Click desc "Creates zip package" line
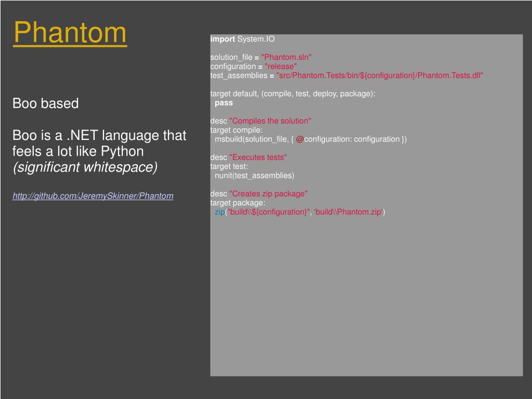Viewport: 532px width, 399px height. click(259, 194)
